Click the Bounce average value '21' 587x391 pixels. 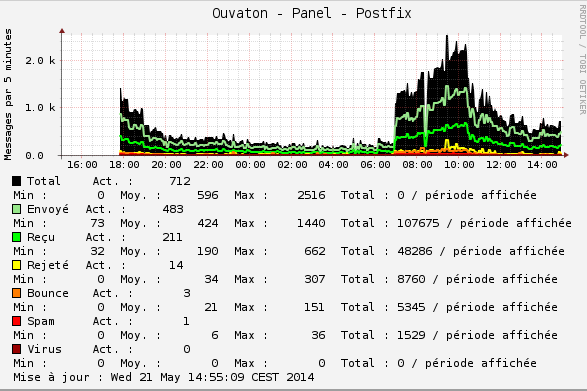(x=211, y=307)
